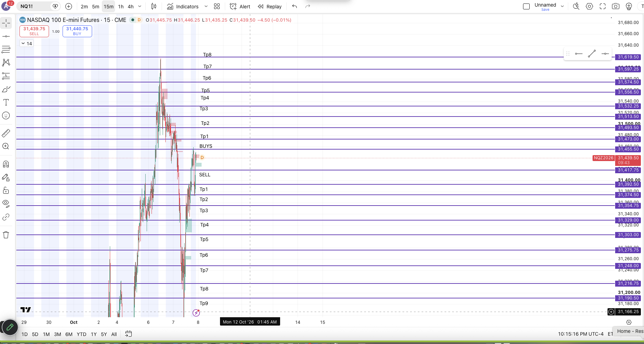Click the SELL 31,439.75 button

pos(34,31)
